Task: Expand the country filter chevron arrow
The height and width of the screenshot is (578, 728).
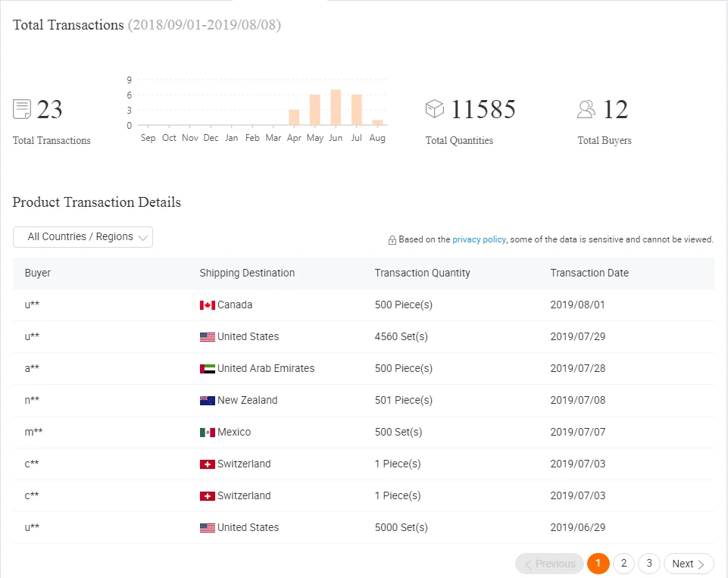Action: (143, 238)
